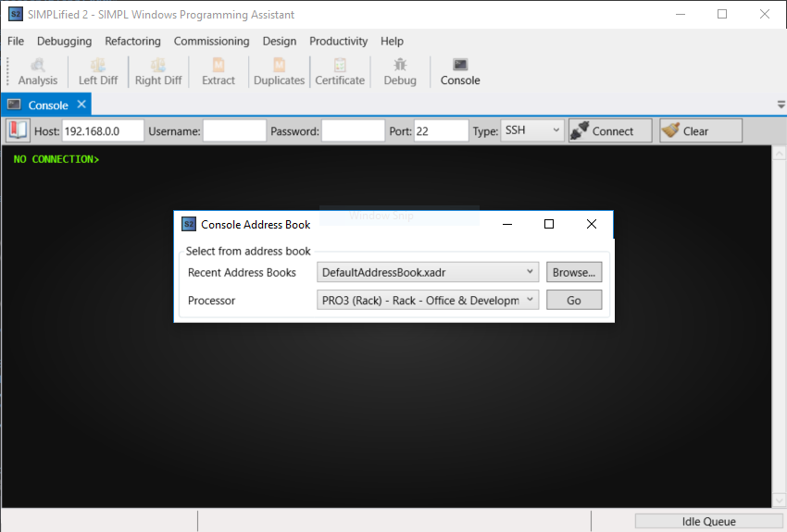The width and height of the screenshot is (787, 532).
Task: Open the Debugging menu
Action: (x=64, y=41)
